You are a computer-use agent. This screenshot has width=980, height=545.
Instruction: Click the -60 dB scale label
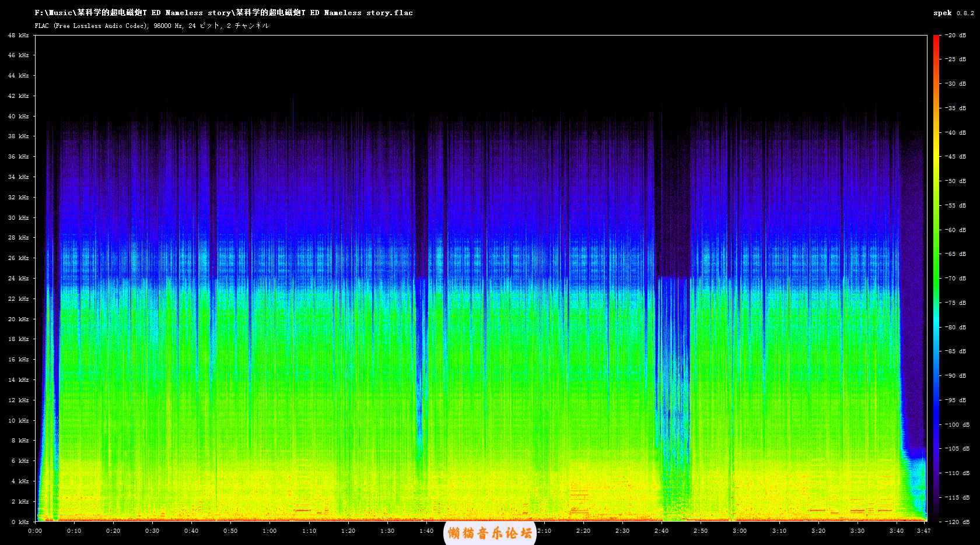[x=957, y=230]
